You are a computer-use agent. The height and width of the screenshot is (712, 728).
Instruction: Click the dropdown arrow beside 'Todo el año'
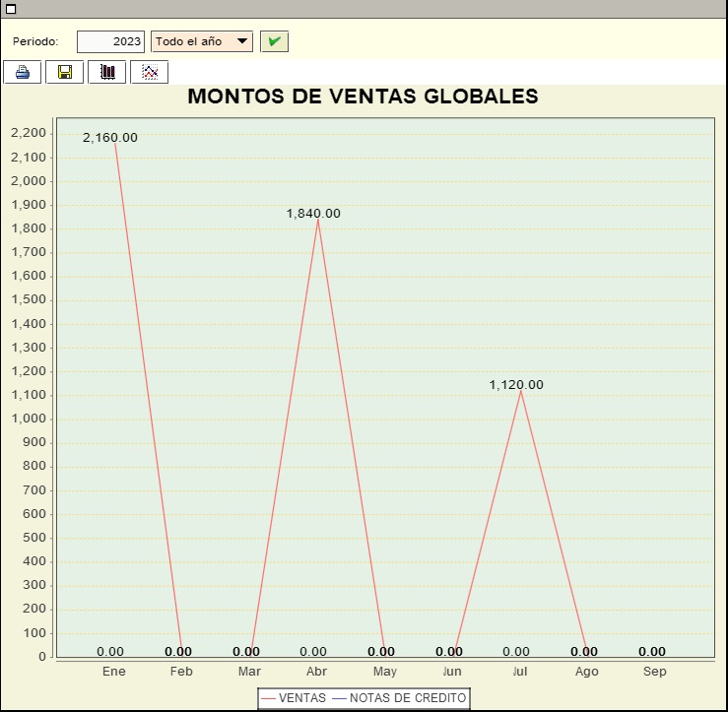[x=242, y=40]
